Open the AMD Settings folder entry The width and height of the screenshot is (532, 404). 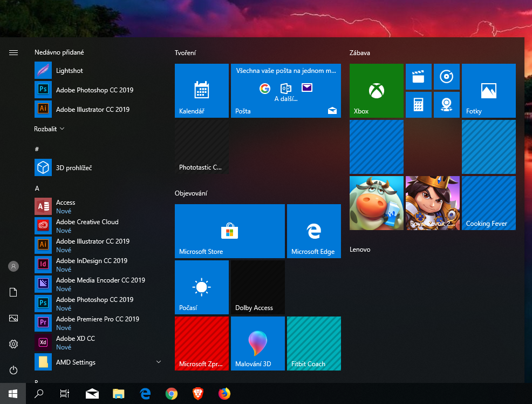click(x=98, y=362)
